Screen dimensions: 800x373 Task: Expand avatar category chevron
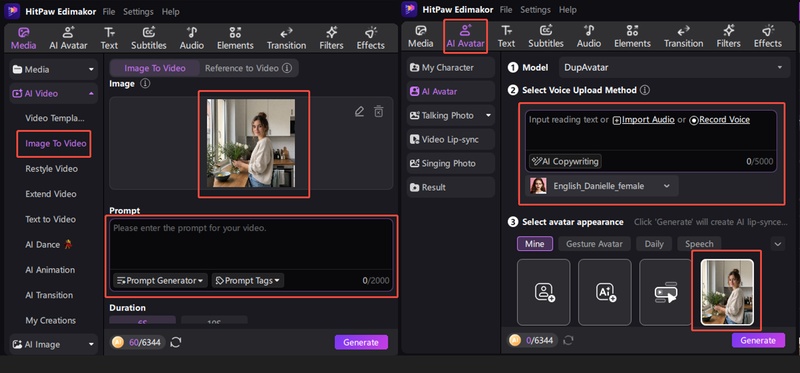778,244
